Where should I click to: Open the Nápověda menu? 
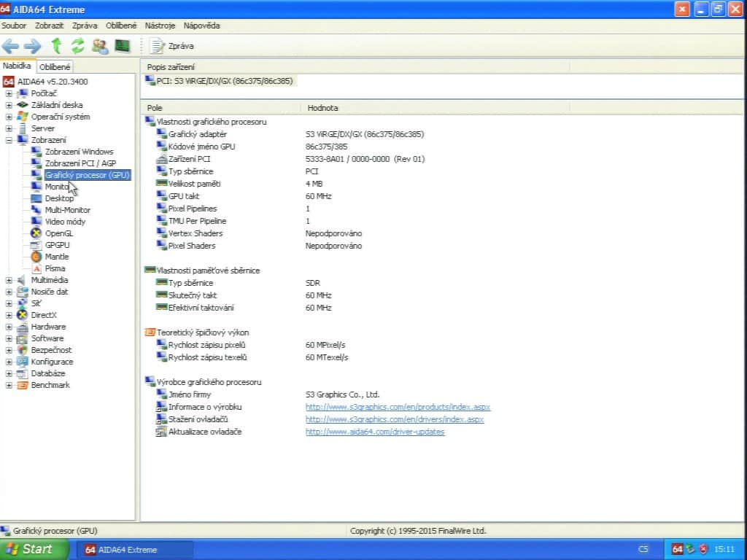click(x=201, y=26)
